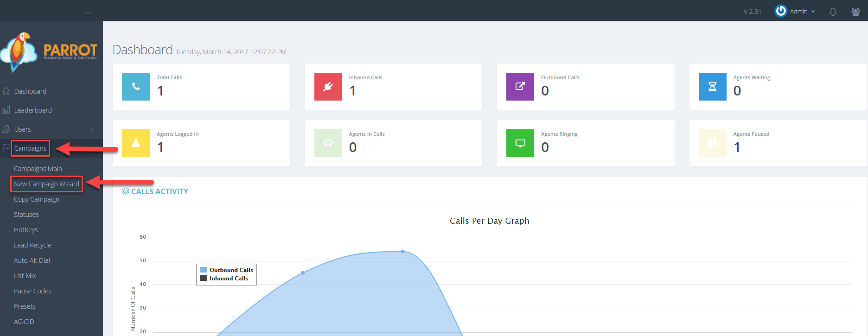Click the Agents Waiting label

752,77
